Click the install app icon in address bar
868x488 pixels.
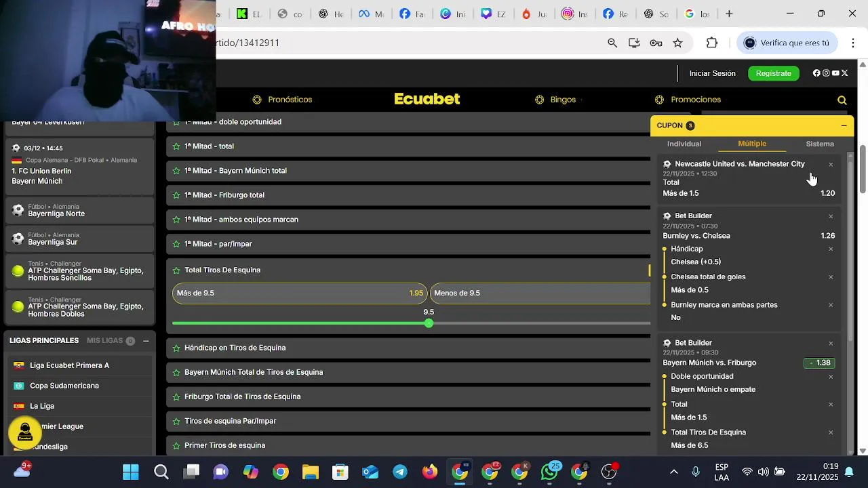pos(634,43)
